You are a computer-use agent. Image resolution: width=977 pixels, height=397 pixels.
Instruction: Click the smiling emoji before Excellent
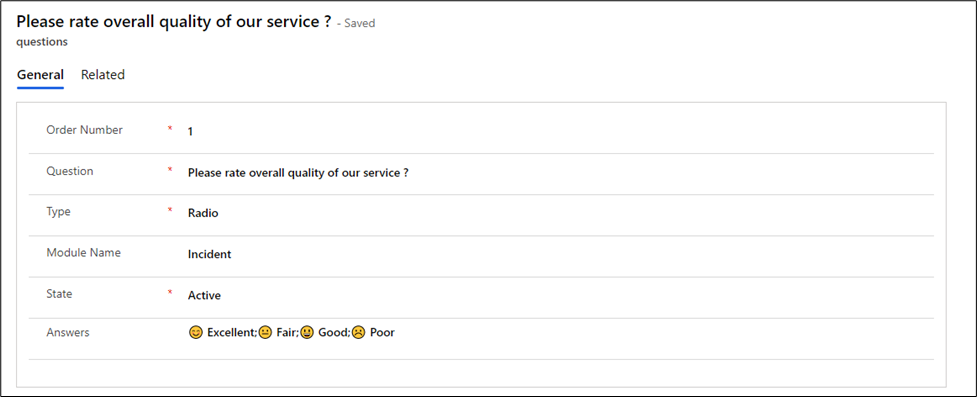tap(196, 333)
